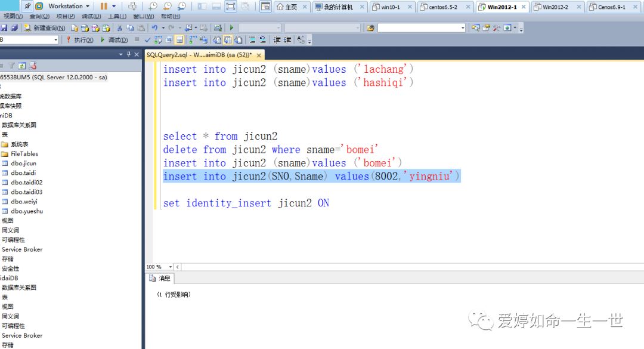Enter VMware full screen mode
This screenshot has height=349, width=644.
231,6
